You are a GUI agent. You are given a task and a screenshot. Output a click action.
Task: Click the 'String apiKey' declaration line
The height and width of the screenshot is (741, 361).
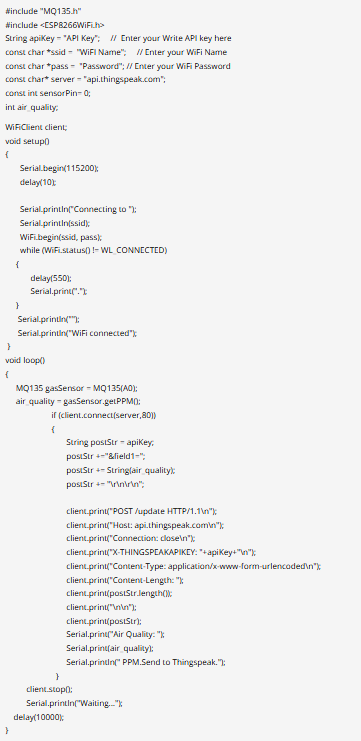(x=118, y=38)
